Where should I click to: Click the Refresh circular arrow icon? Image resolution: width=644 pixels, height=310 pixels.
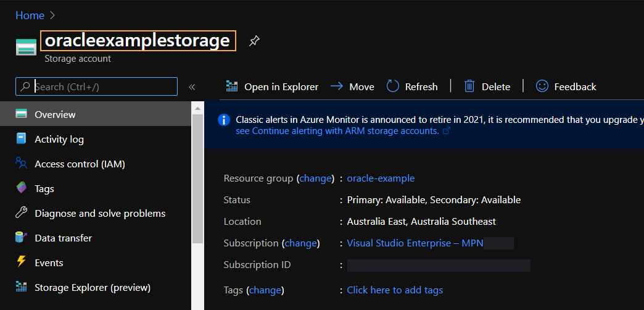(x=393, y=86)
